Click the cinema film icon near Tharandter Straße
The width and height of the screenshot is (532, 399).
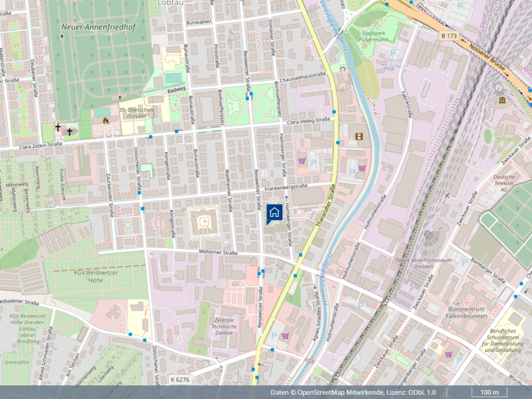[359, 137]
